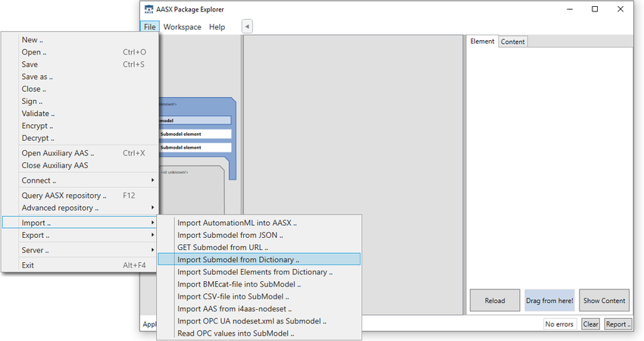Select Import AutomationML into AASX ..
This screenshot has height=341, width=644.
(x=259, y=223)
